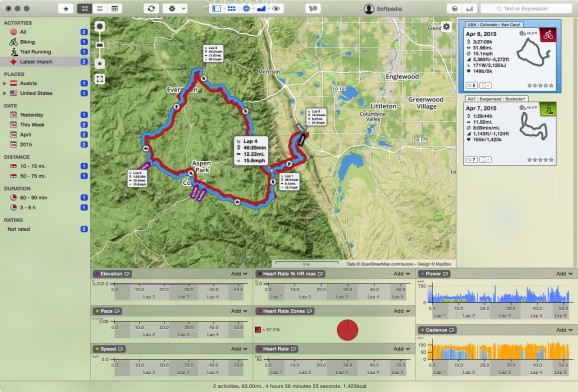Switch to the table list view icon
Viewport: 578px width, 392px height.
pos(115,8)
